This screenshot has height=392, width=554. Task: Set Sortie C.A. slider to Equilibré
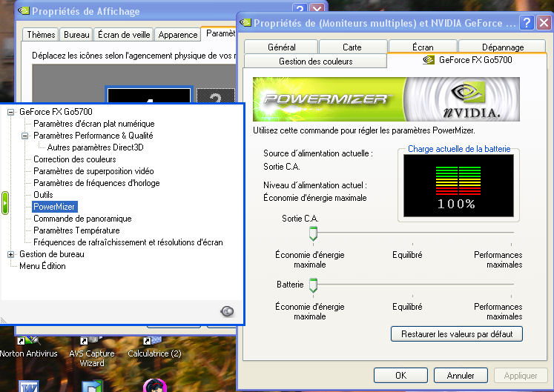point(412,233)
